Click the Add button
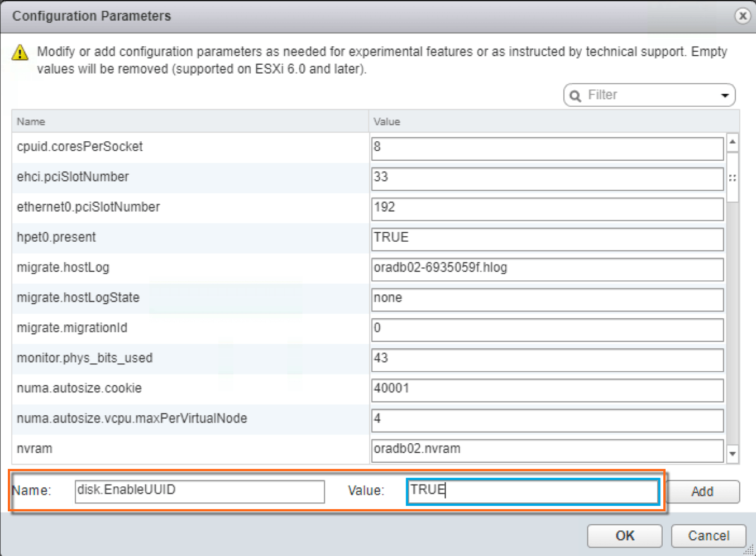 click(702, 492)
